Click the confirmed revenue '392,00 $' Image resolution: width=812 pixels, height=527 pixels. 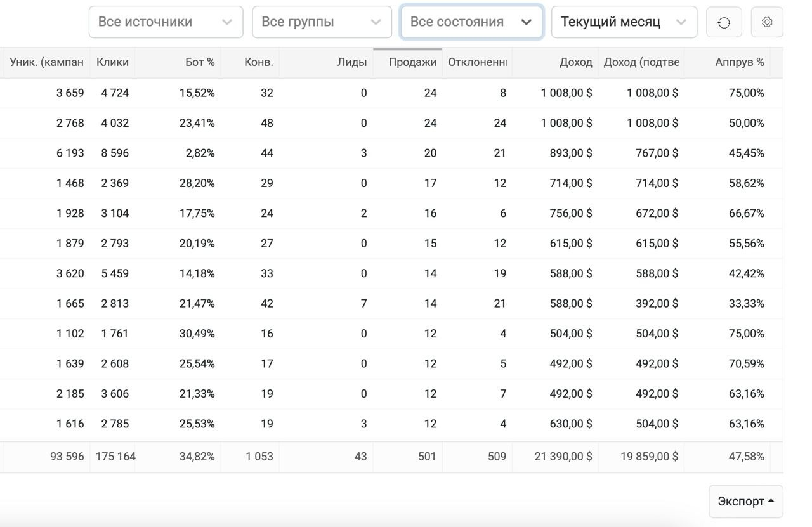657,304
